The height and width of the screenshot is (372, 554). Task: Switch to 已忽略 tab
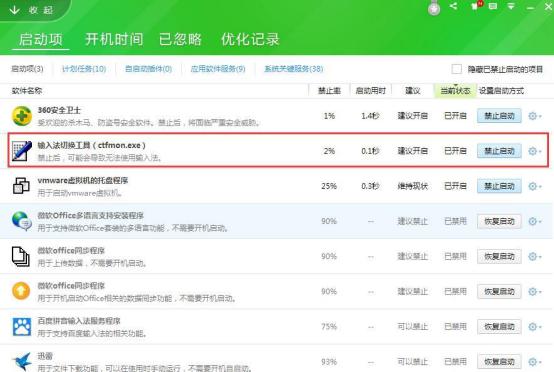[180, 39]
